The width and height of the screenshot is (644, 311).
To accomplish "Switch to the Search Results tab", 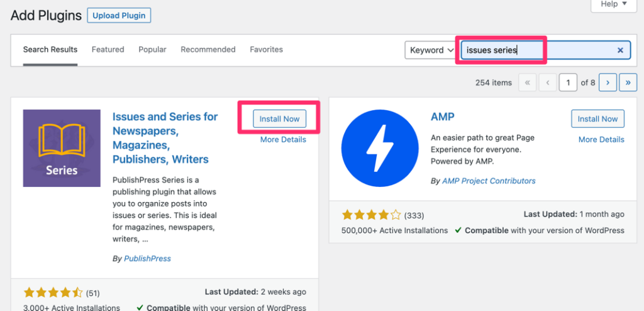I will point(50,50).
